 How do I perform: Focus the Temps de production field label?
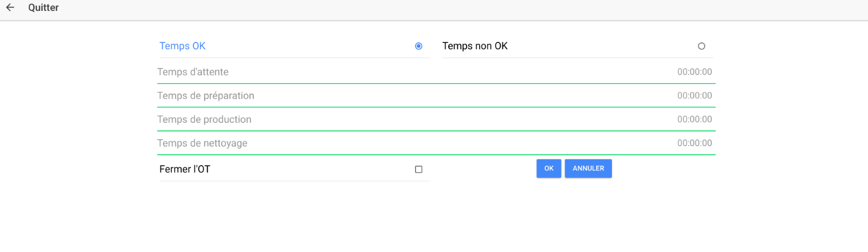[x=204, y=119]
